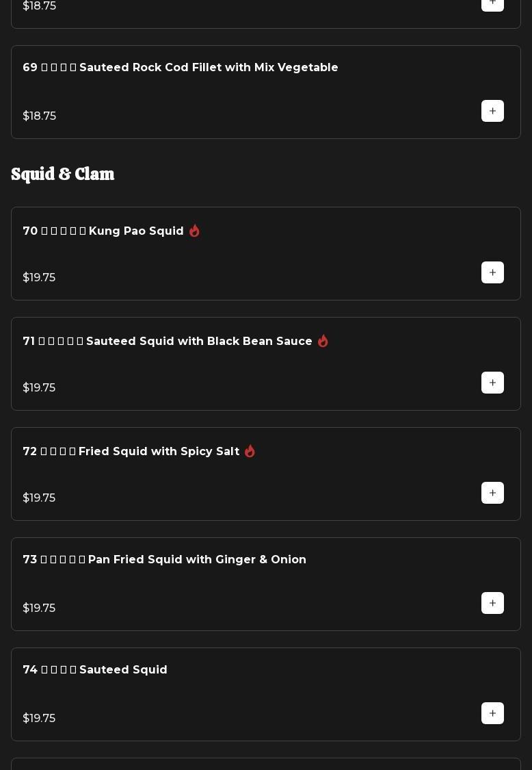Add Sauteed Squid with Black Bean Sauce

pos(492,383)
